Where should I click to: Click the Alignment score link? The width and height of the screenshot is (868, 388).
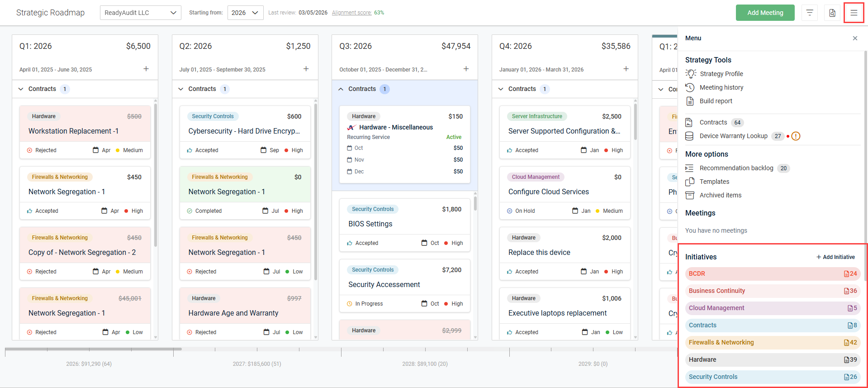pyautogui.click(x=351, y=13)
